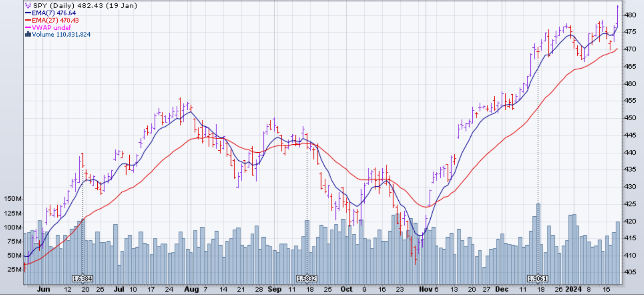
Task: Click the EMA(27) 470.43 legend label
Action: (x=55, y=20)
